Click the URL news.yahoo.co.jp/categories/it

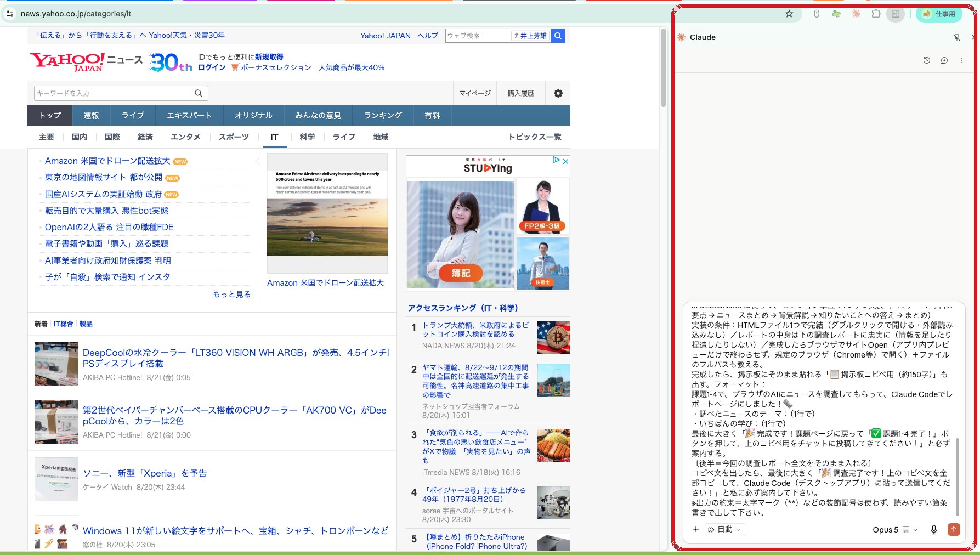click(76, 14)
